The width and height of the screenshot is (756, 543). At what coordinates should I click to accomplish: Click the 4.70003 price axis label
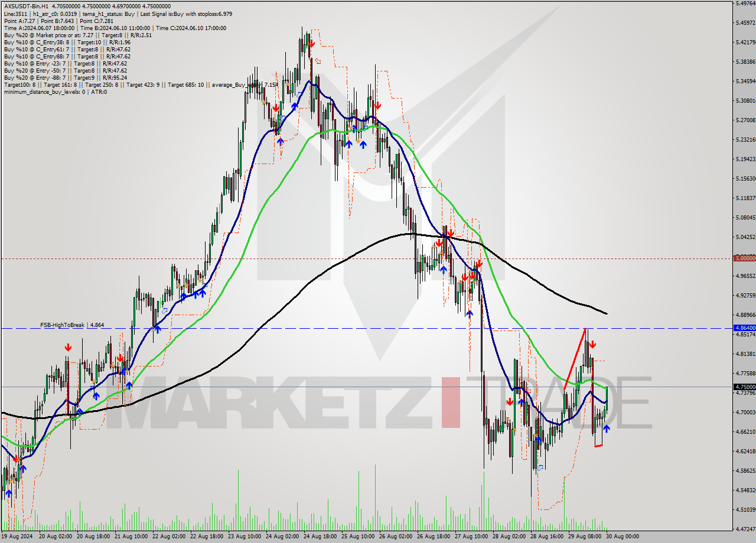[745, 412]
